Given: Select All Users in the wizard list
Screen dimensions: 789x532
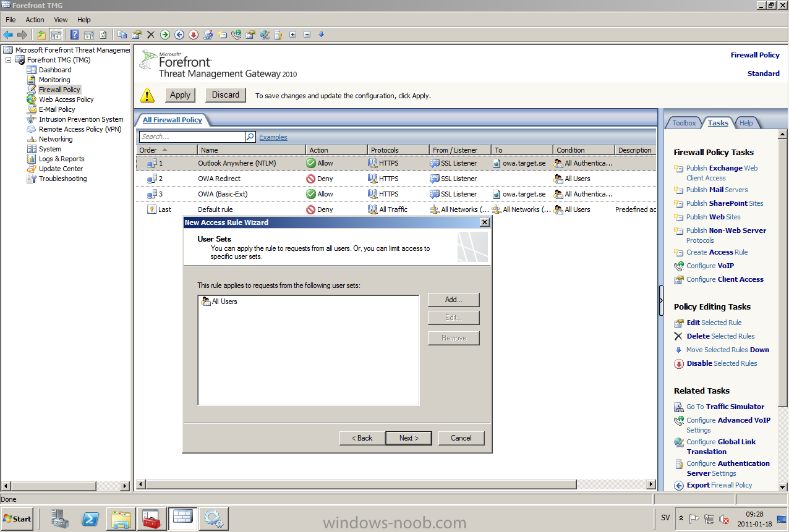Looking at the screenshot, I should point(220,302).
